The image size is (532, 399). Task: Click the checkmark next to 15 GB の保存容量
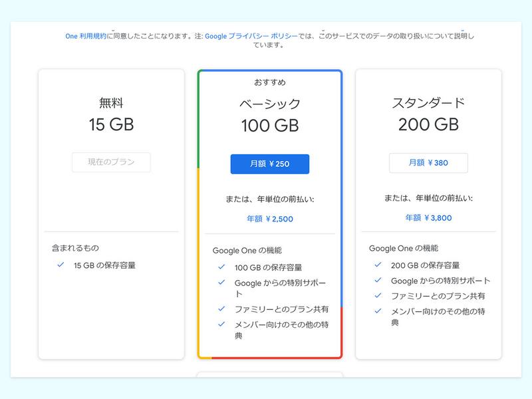point(61,265)
